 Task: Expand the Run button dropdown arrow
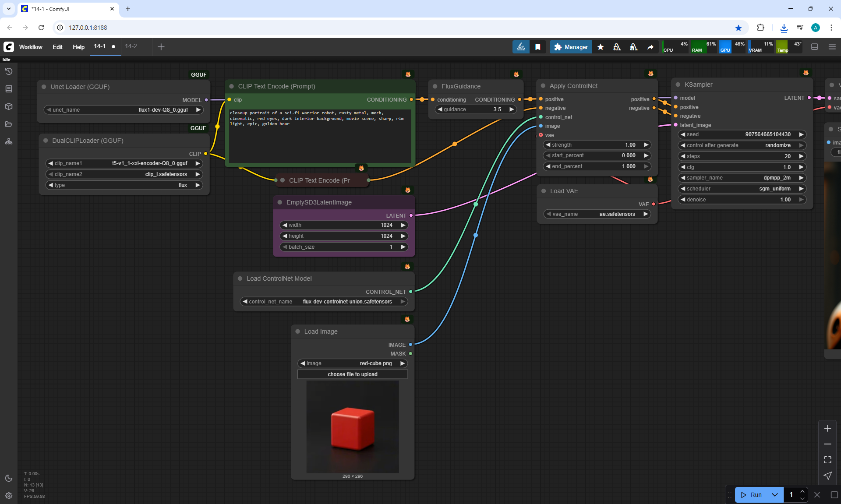coord(774,495)
